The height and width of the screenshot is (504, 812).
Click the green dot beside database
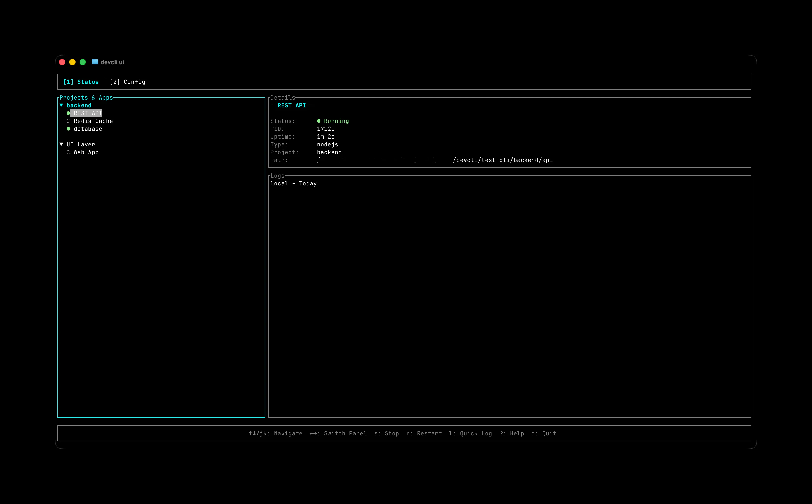coord(69,129)
